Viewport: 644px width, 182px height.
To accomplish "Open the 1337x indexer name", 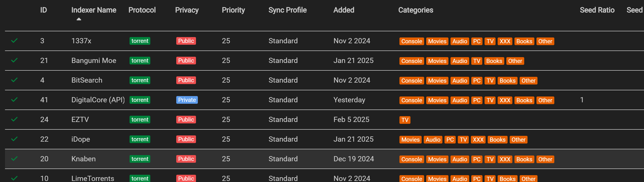I will 81,41.
